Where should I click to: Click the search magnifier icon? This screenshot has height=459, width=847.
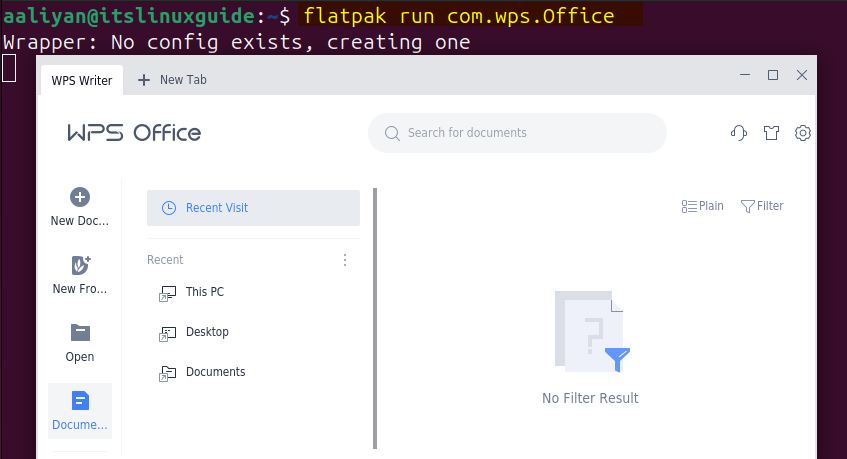tap(392, 133)
